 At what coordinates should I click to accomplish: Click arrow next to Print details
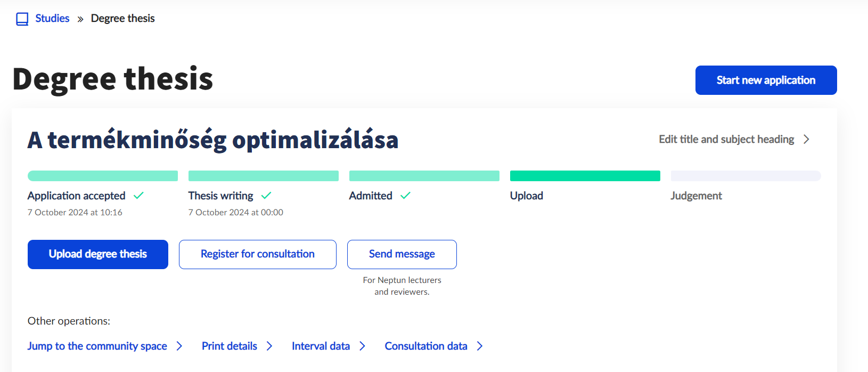tap(269, 346)
